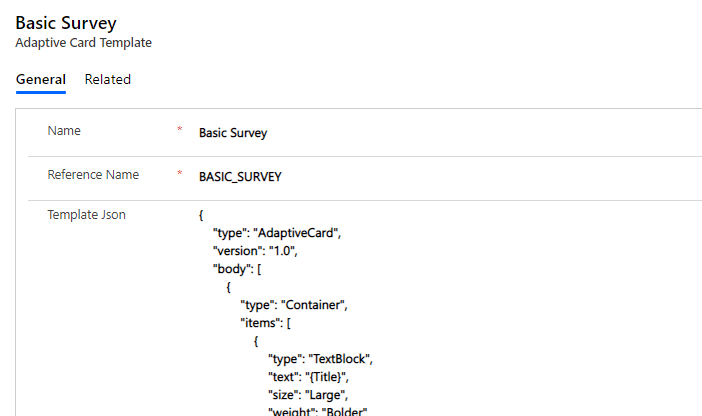Screen dimensions: 702x416
Task: Click the "size": "Large" JSON line
Action: 312,395
